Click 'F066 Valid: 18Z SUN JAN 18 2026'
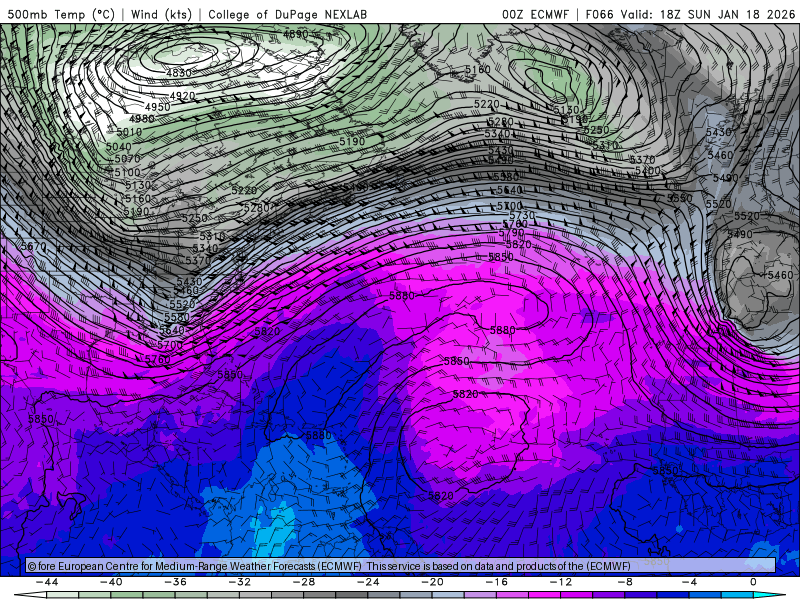 point(690,14)
